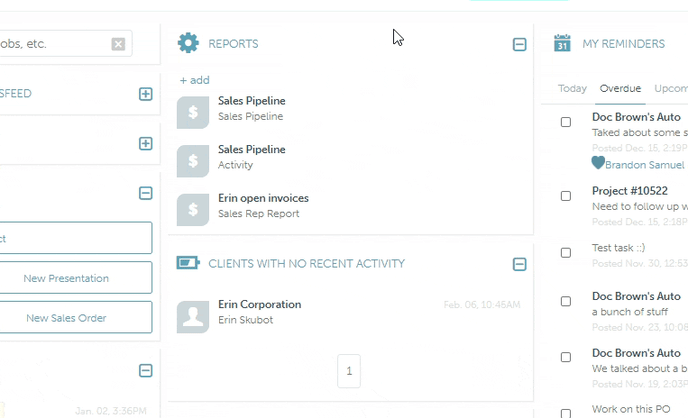Viewport: 688px width, 418px height.
Task: Click the battery icon beside Clients With No Recent Activity
Action: pos(188,263)
